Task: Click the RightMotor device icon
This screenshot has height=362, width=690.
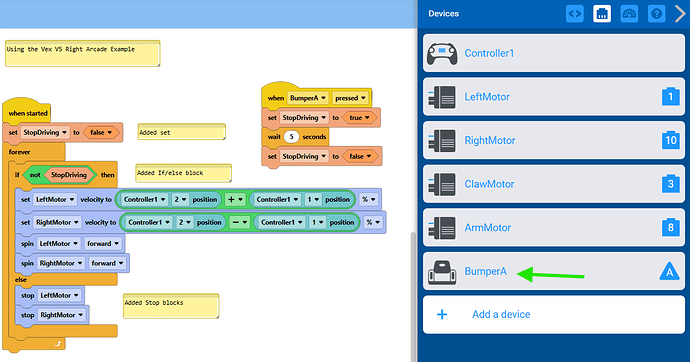Action: [442, 140]
